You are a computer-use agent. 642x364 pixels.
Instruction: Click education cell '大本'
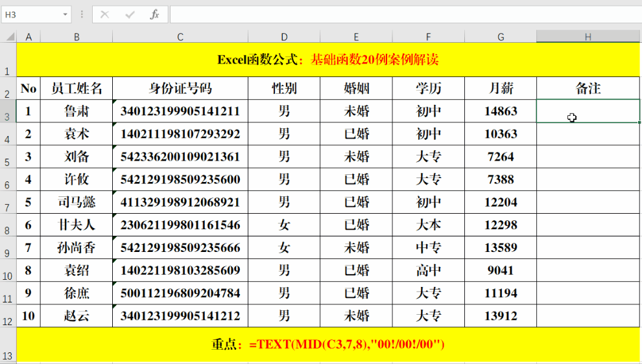[428, 225]
